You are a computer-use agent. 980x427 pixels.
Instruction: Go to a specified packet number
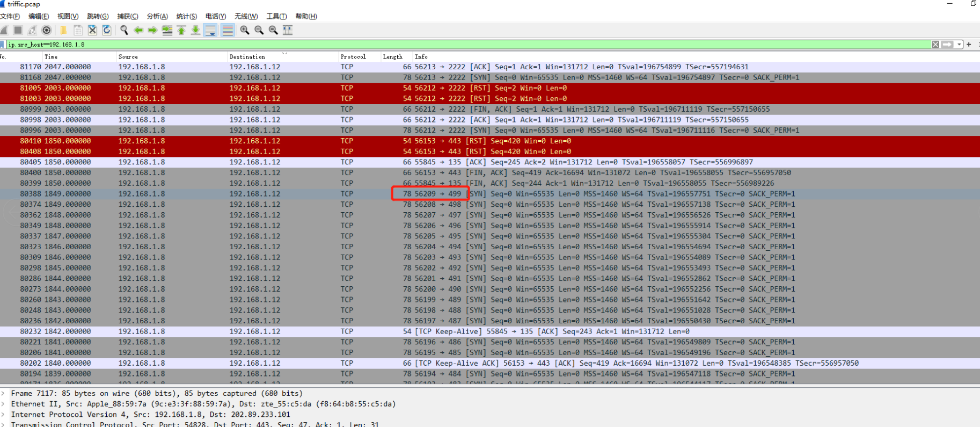[x=167, y=30]
